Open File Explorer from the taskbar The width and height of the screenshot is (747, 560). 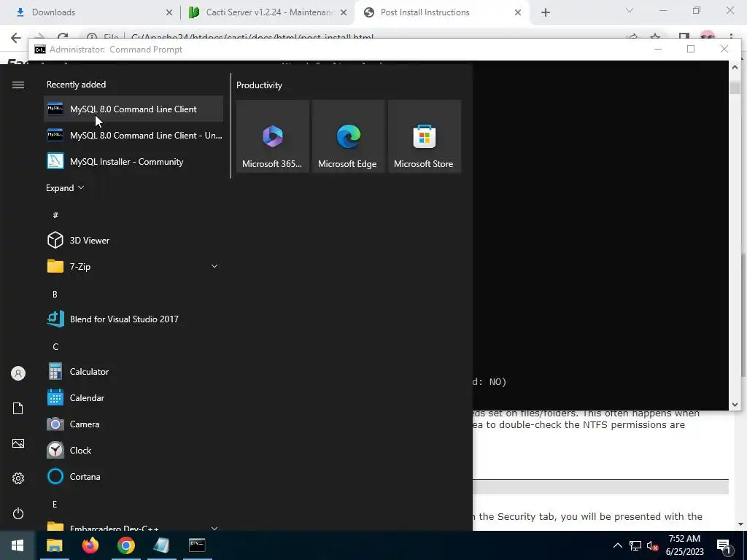point(54,545)
